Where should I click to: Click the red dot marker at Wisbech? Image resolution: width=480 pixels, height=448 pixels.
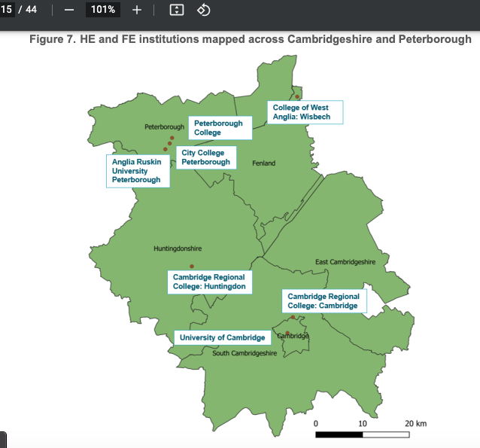coord(297,97)
